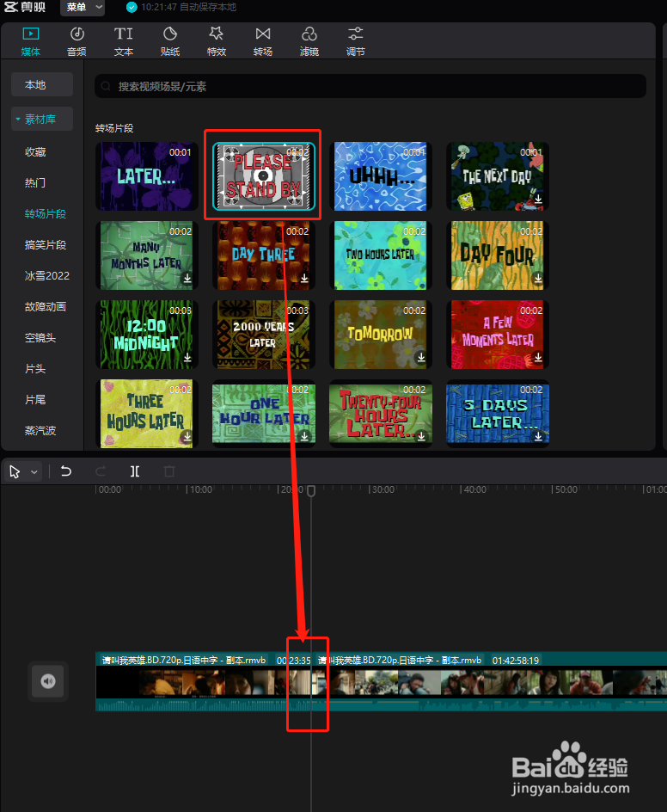The height and width of the screenshot is (812, 667).
Task: Select the 12:00 MIDNIGHT clip thumbnail
Action: click(x=146, y=335)
